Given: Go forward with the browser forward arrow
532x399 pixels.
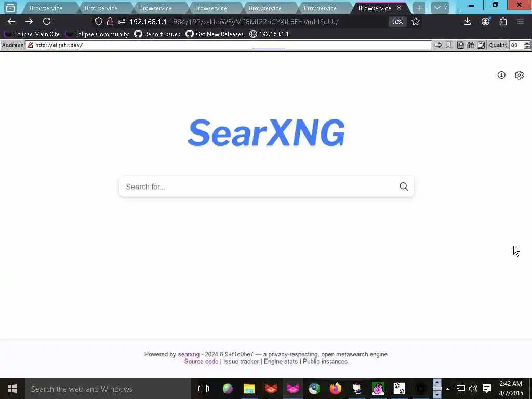Looking at the screenshot, I should coord(29,22).
